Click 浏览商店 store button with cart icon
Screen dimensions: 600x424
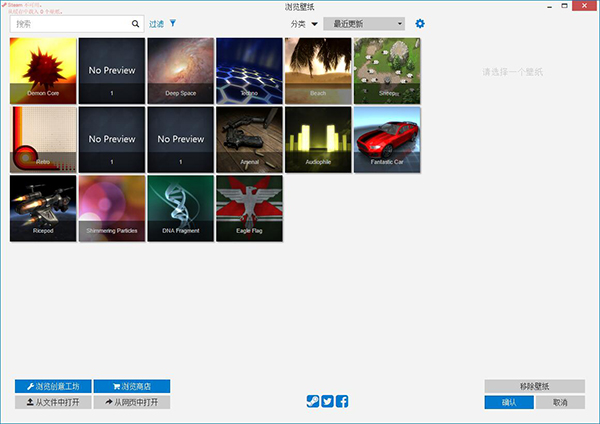pyautogui.click(x=132, y=386)
